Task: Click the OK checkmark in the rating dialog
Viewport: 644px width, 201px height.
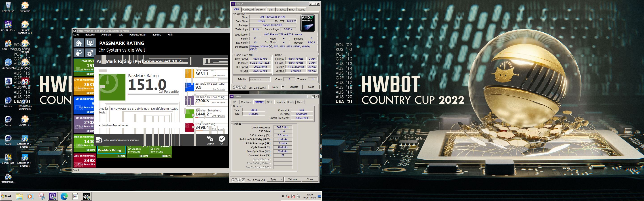Action: pos(222,140)
